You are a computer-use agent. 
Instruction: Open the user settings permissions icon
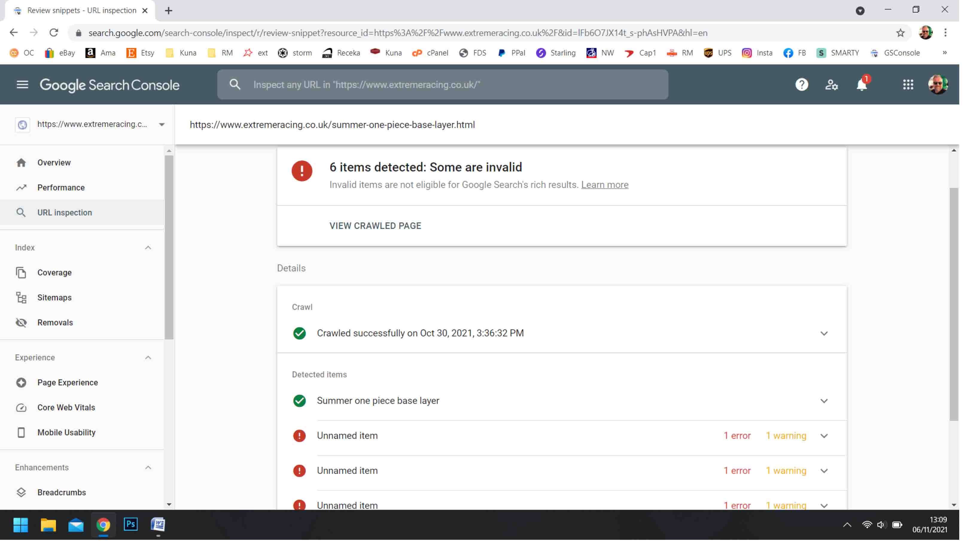pyautogui.click(x=832, y=84)
